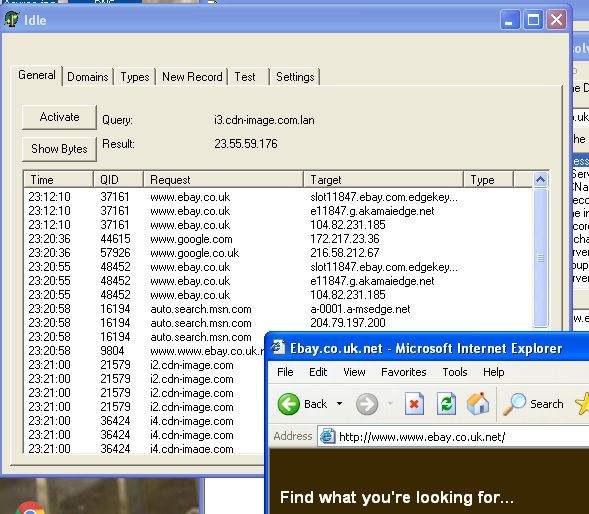Switch to the Domains tab
The width and height of the screenshot is (589, 514).
(88, 77)
